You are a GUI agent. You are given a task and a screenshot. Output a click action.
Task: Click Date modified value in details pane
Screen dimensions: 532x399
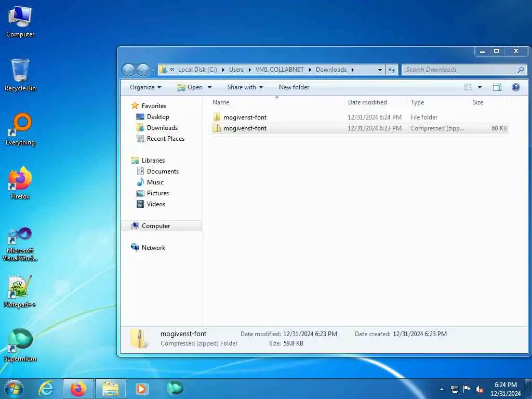click(310, 334)
